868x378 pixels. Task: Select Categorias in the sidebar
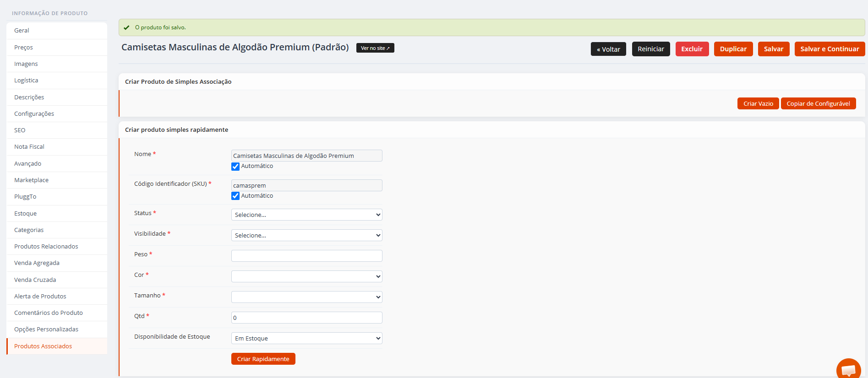tap(57, 230)
